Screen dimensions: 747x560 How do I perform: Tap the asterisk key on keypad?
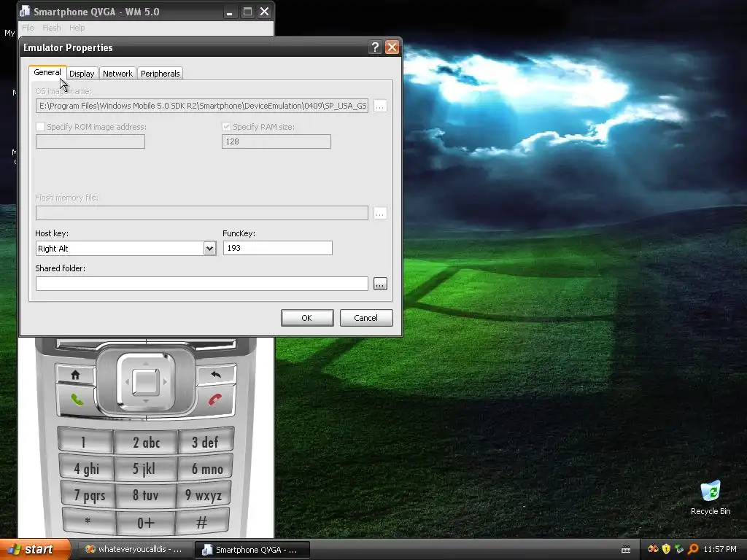coord(88,521)
